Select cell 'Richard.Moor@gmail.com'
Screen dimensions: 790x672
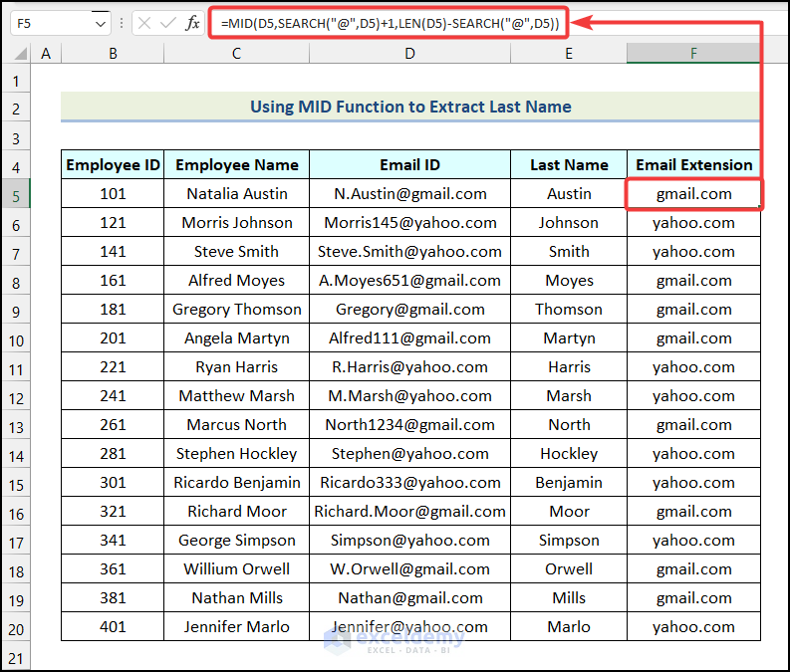coord(410,512)
